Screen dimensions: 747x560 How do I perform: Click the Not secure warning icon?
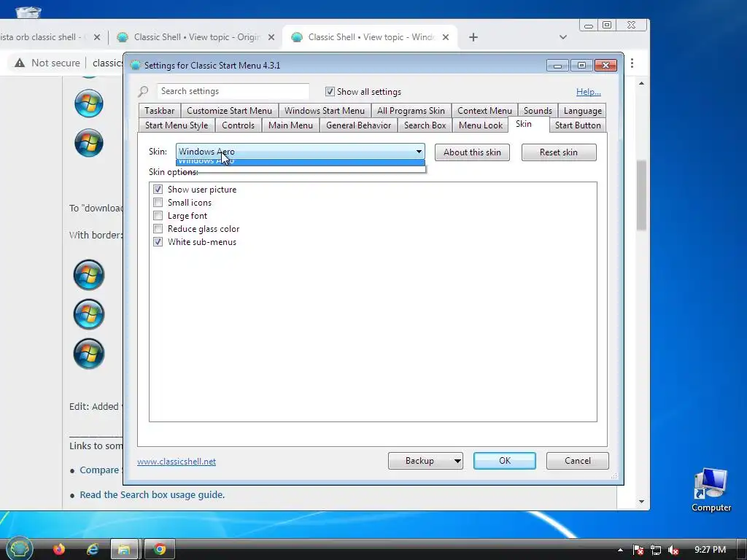(20, 63)
